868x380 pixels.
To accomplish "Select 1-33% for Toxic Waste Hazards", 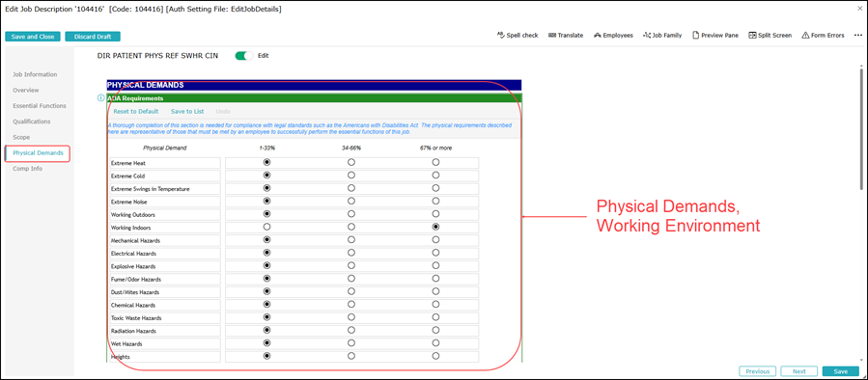I will (x=266, y=317).
